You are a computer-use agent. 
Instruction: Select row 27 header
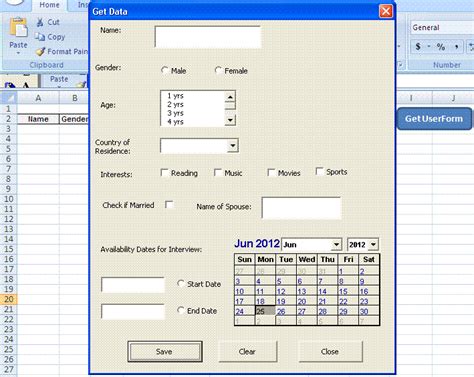pos(9,369)
